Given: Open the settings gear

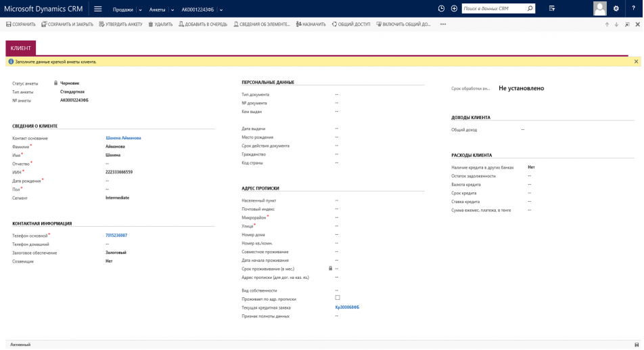Looking at the screenshot, I should coord(616,9).
